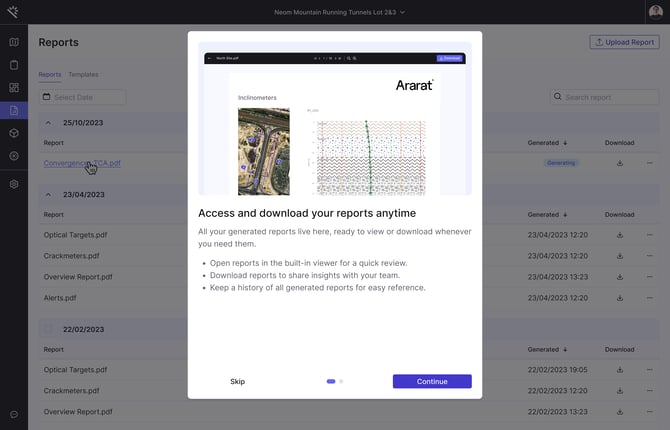Click the 22/02/2023 19:05 timestamp
The width and height of the screenshot is (670, 430).
(558, 370)
